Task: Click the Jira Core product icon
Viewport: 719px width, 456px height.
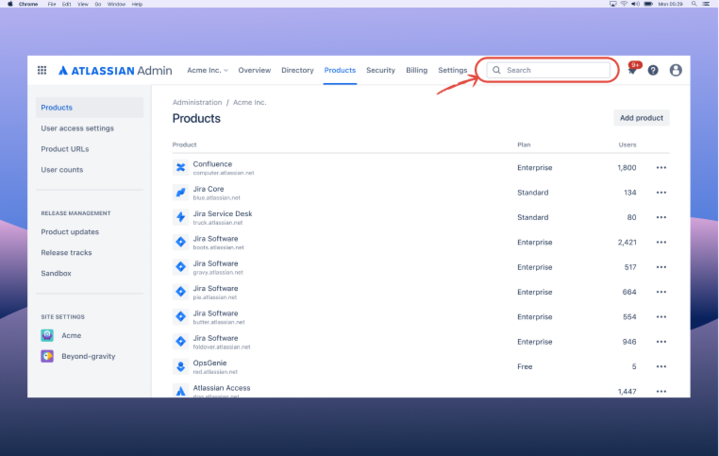Action: click(181, 192)
